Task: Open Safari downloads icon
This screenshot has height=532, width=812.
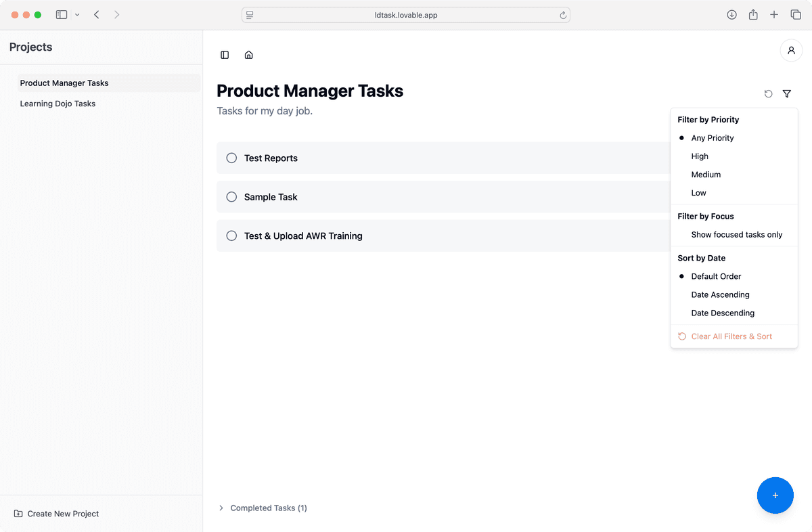Action: point(731,15)
